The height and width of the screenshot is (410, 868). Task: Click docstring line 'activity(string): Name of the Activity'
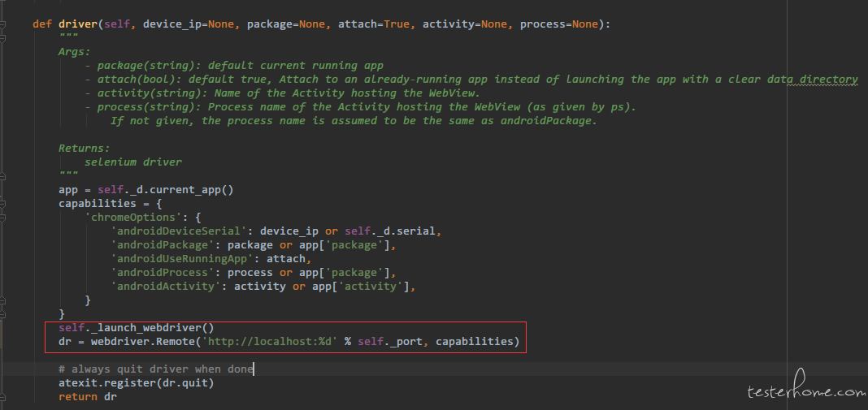point(289,93)
